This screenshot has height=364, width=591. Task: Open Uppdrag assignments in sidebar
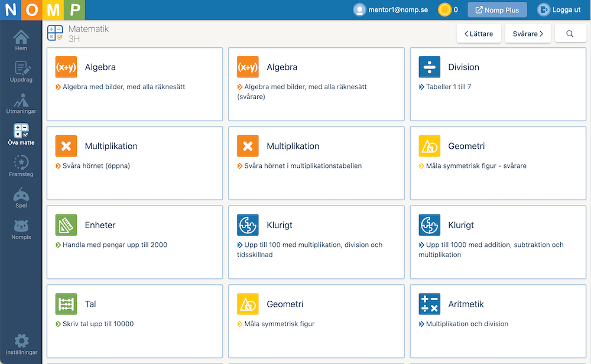click(21, 71)
